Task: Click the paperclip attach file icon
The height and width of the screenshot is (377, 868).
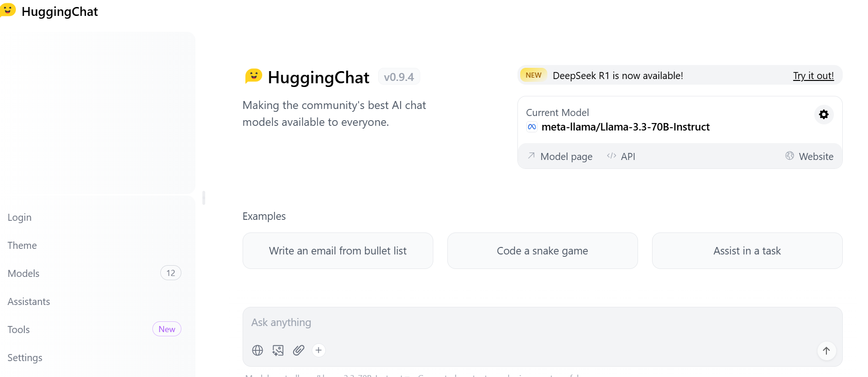Action: [299, 350]
